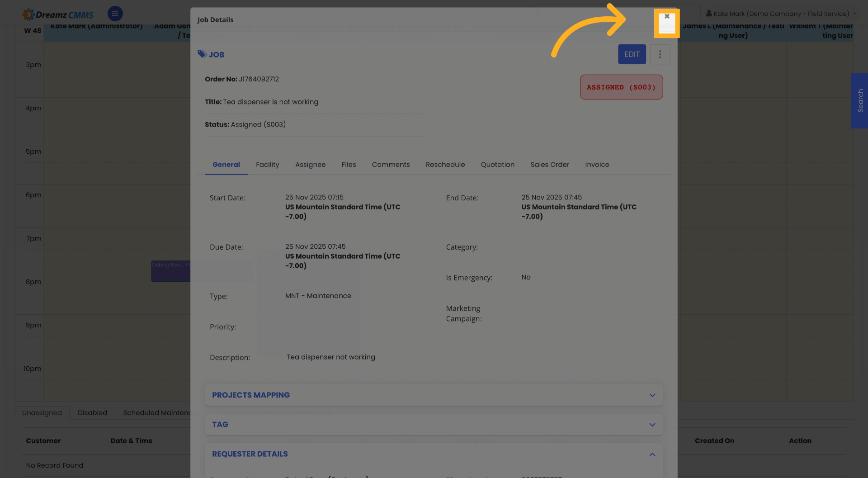Expand the TAG section

click(652, 424)
